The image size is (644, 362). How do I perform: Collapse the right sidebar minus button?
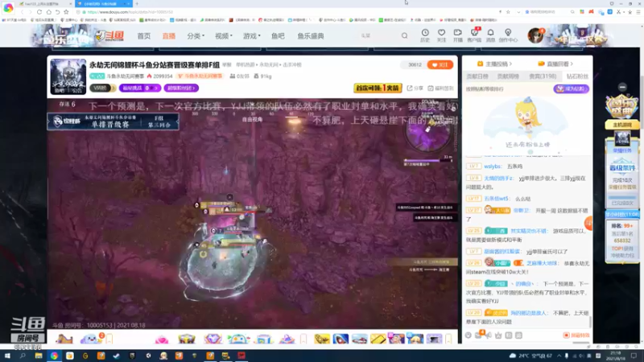622,87
